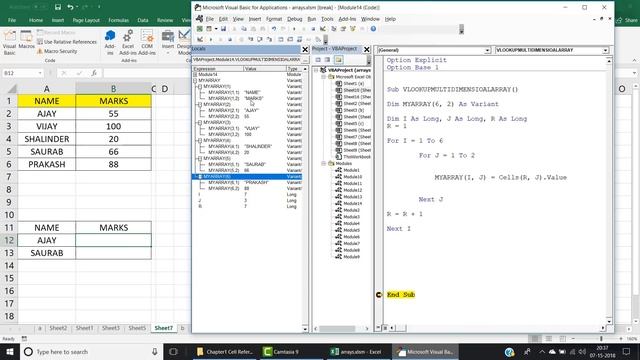Image resolution: width=640 pixels, height=360 pixels.
Task: Open Insert UserForm dropdown arrow
Action: (216, 29)
